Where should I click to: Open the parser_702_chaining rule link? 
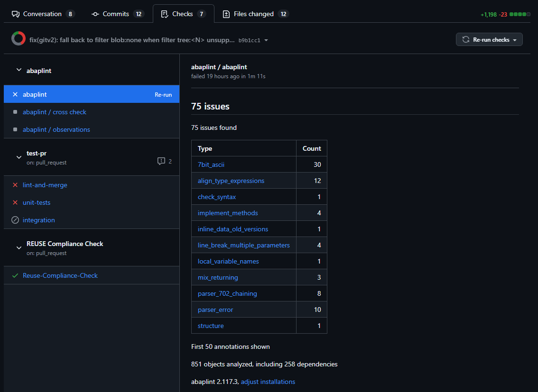[x=227, y=293]
